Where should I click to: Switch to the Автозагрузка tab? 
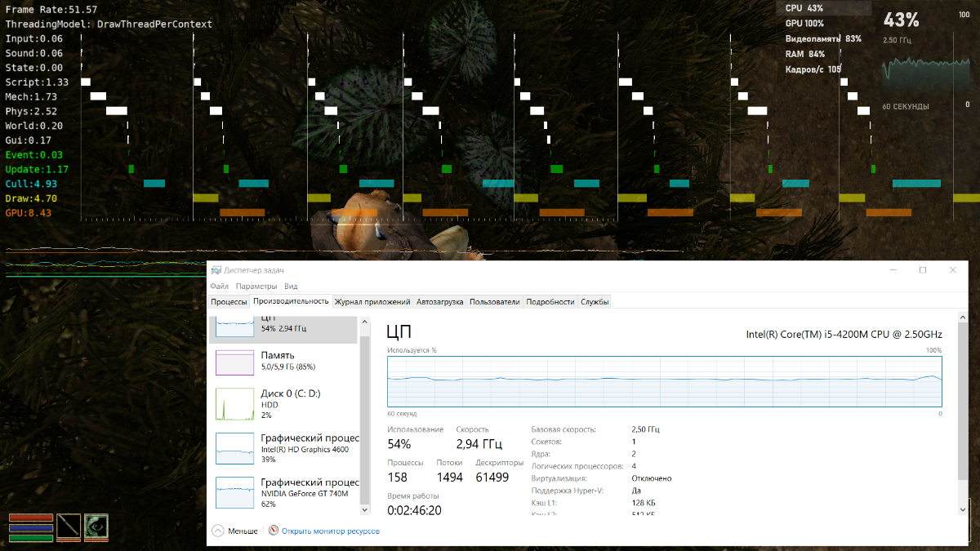pos(439,302)
